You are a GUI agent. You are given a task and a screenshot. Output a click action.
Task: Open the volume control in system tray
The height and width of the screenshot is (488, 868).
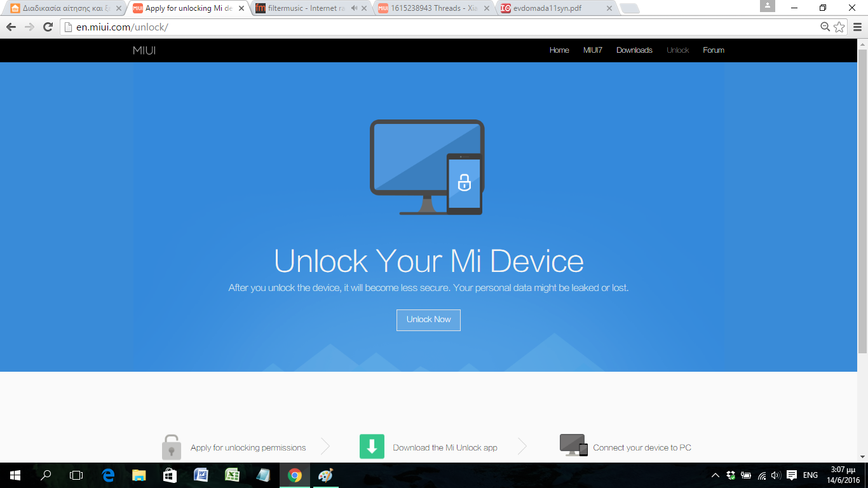pyautogui.click(x=775, y=475)
